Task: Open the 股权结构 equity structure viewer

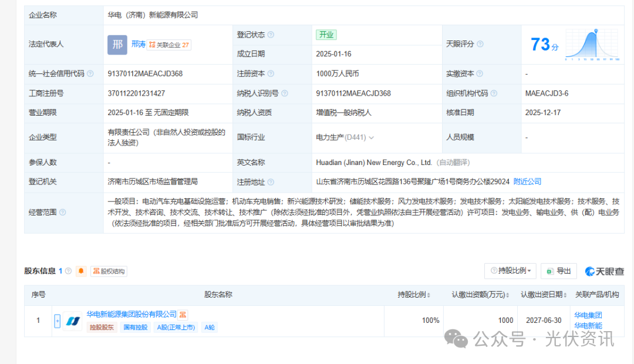Action: point(108,271)
